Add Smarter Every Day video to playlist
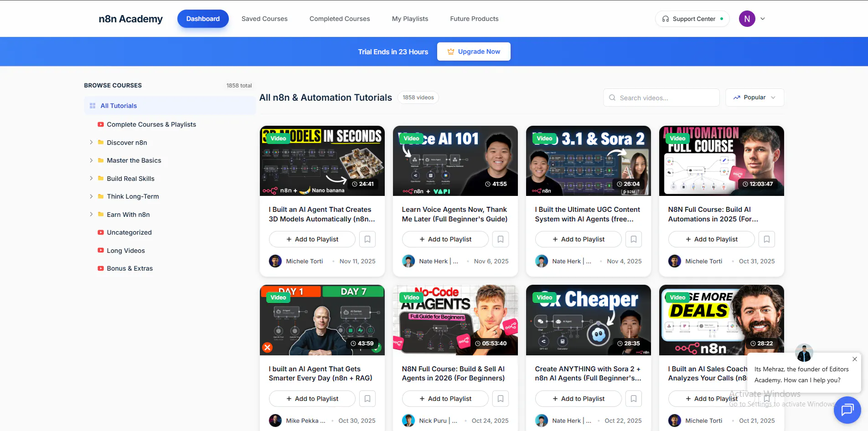This screenshot has height=431, width=868. [312, 399]
